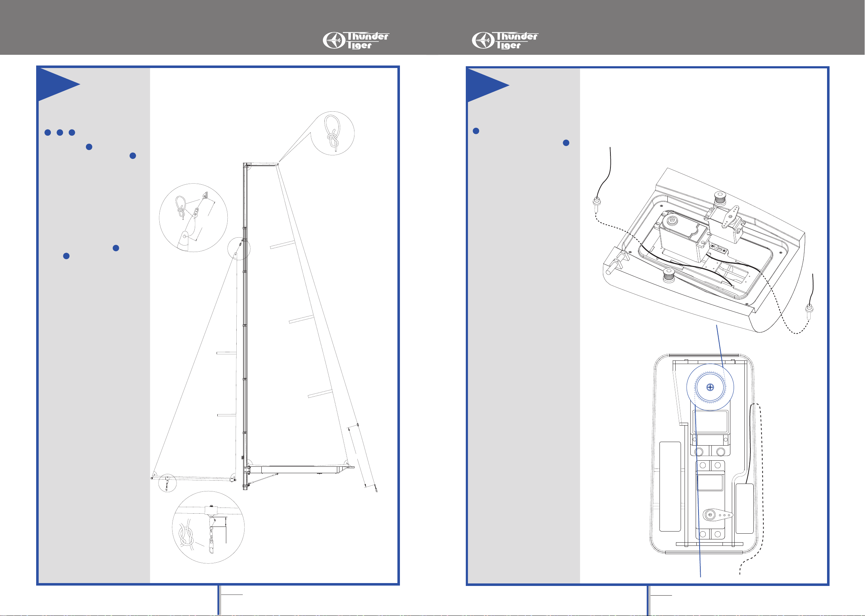Select the main boom below the mainsail
865x616 pixels.
coord(300,470)
